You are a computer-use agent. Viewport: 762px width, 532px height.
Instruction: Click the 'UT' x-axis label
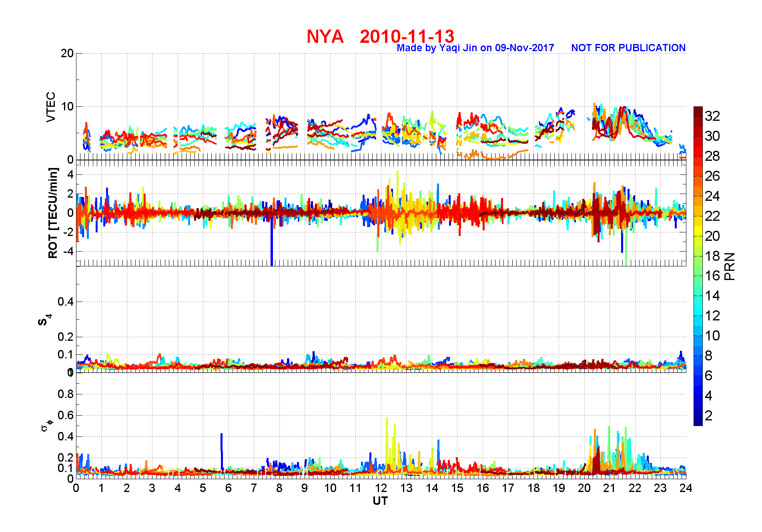click(380, 501)
